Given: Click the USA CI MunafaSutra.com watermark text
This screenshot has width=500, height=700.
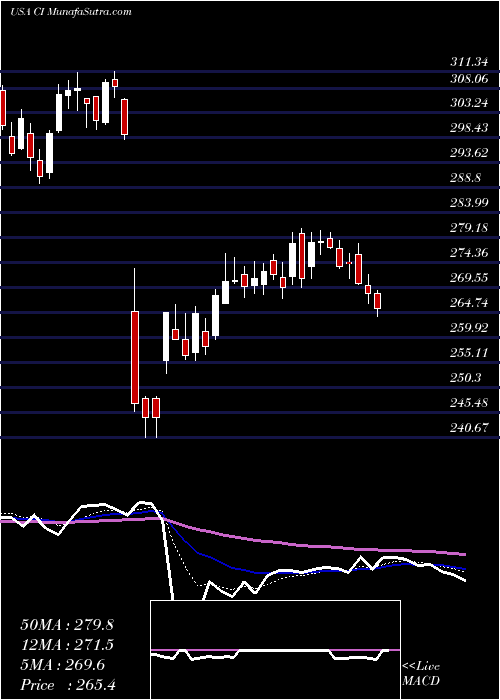Looking at the screenshot, I should click(71, 12).
